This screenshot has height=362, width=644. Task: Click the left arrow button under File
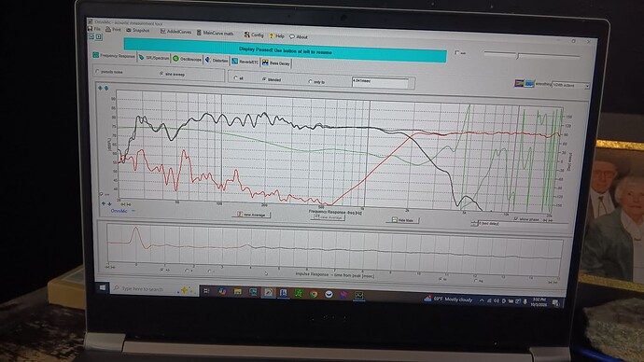[x=91, y=36]
